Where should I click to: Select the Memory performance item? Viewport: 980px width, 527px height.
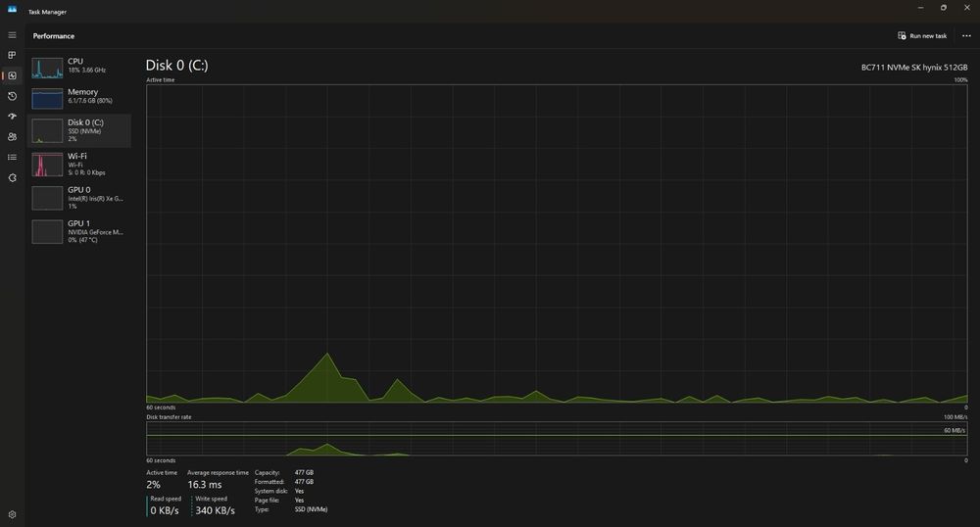[x=79, y=97]
